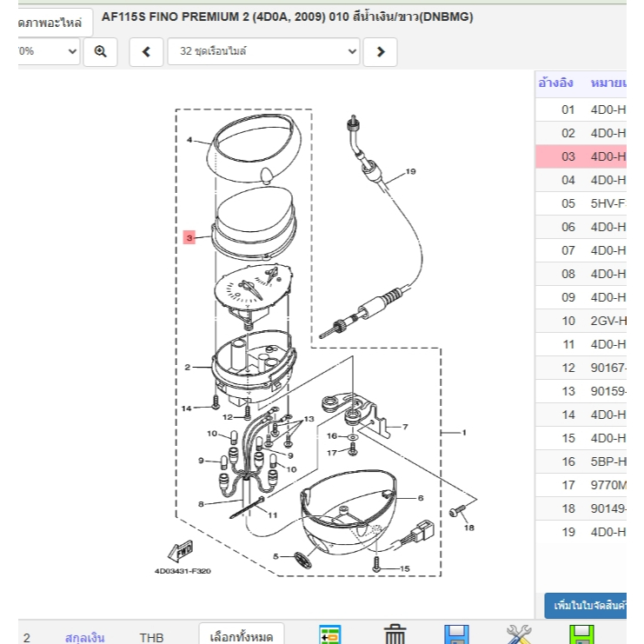Click the 'อ้างอิง' column header
Viewport: 644px width, 644px height.
tap(555, 83)
